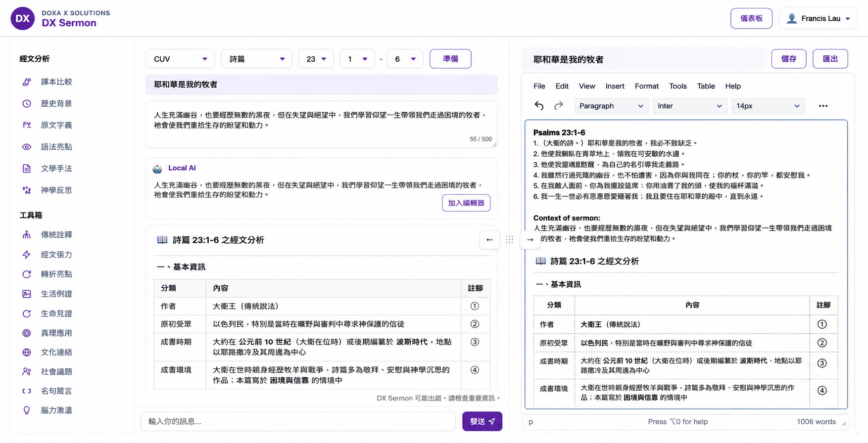This screenshot has height=443, width=868.
Task: Open the Inter font dropdown
Action: tap(689, 106)
